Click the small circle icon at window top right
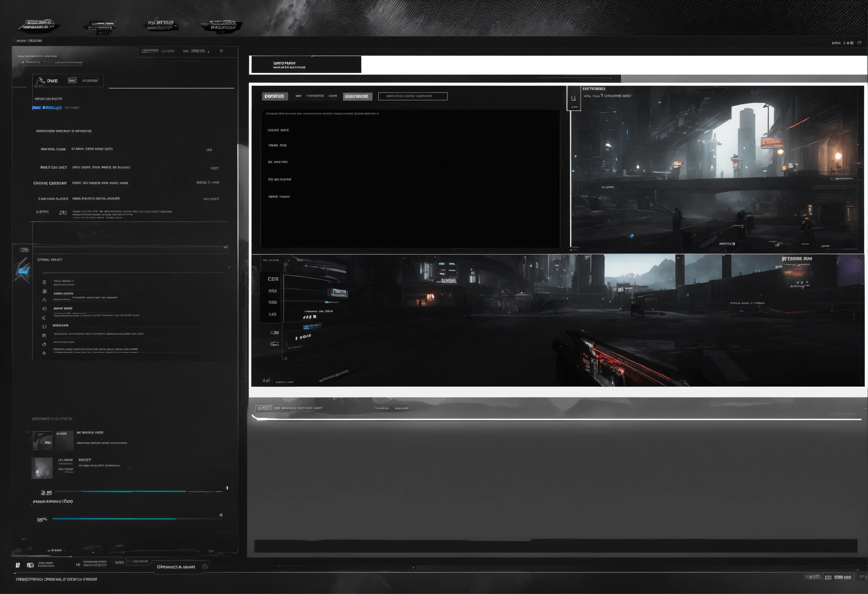 pyautogui.click(x=859, y=42)
